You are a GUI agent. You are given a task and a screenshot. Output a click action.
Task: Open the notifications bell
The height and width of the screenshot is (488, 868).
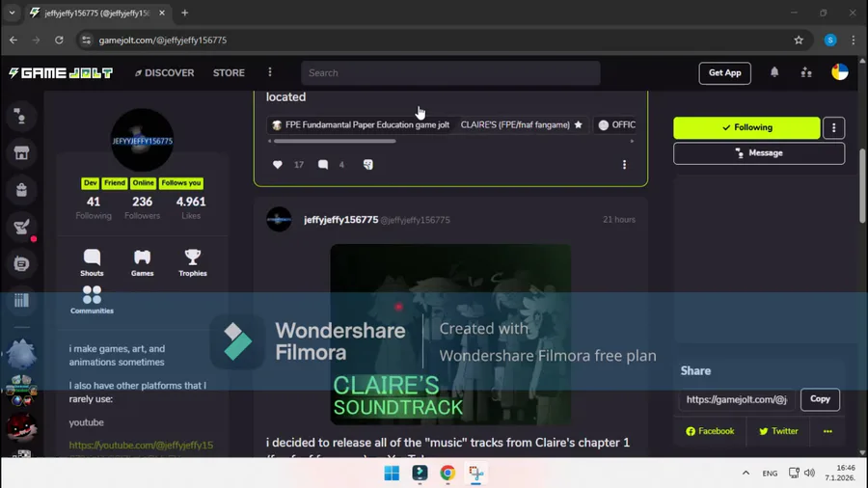tap(774, 72)
